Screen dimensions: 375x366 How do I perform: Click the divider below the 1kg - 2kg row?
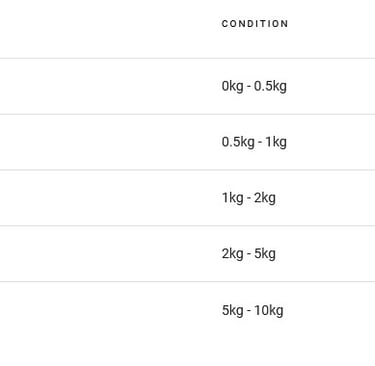click(187, 226)
